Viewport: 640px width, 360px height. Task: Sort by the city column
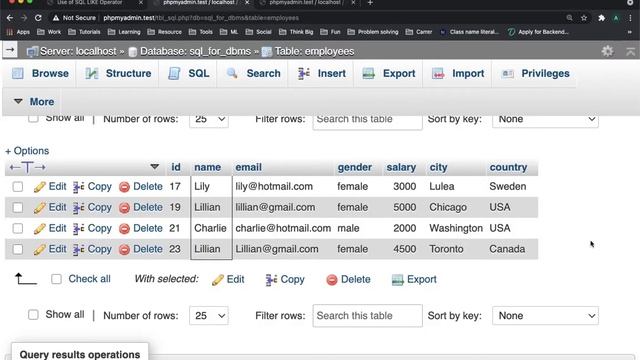438,167
